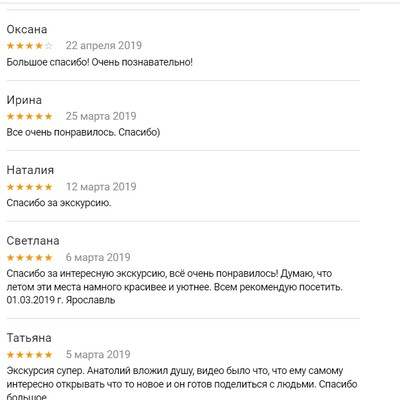Click the date 5 марта 2019
The height and width of the screenshot is (400, 400).
[98, 354]
